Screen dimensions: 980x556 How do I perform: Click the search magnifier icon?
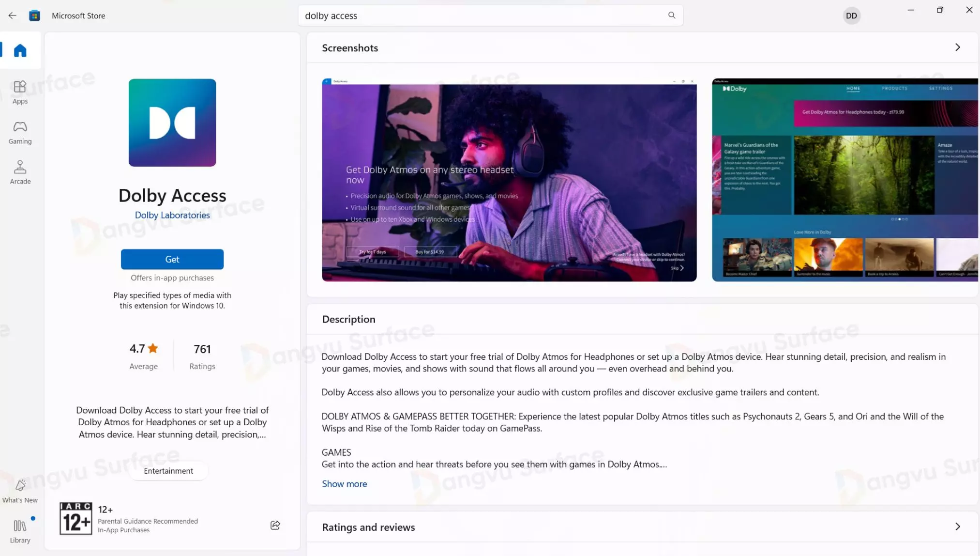pos(672,15)
